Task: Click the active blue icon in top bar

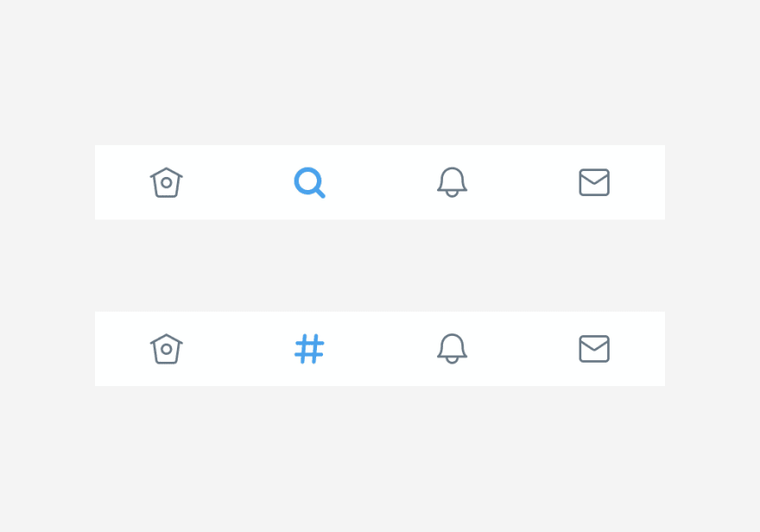Action: pyautogui.click(x=309, y=183)
